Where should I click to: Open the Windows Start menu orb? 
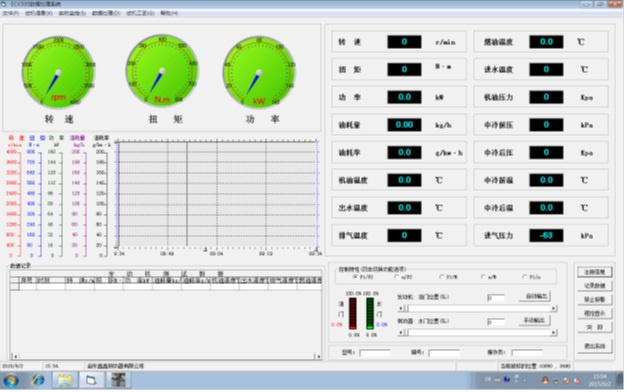click(11, 380)
